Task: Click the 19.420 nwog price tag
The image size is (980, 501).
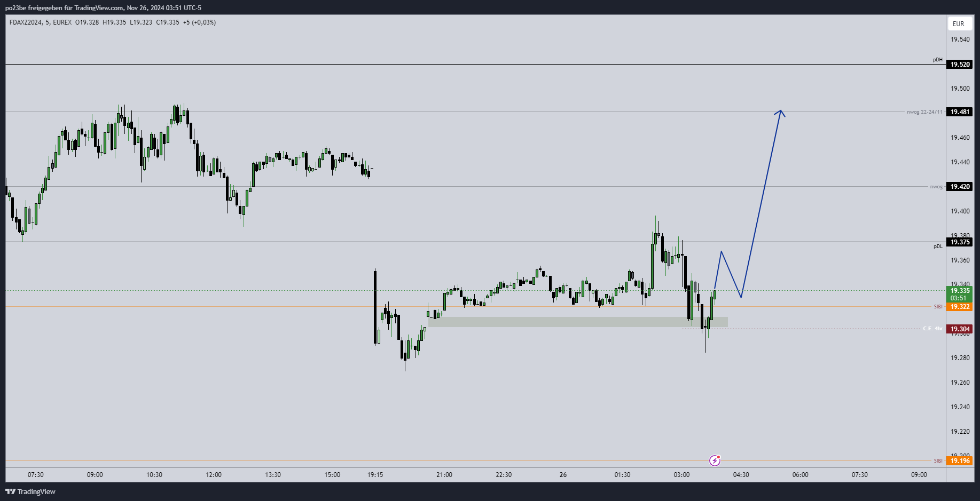Action: click(960, 187)
